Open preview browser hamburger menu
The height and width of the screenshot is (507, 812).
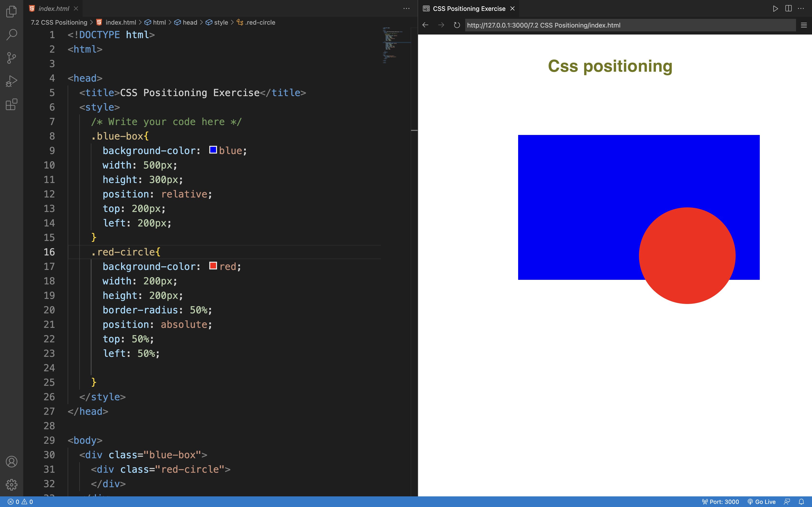[804, 25]
